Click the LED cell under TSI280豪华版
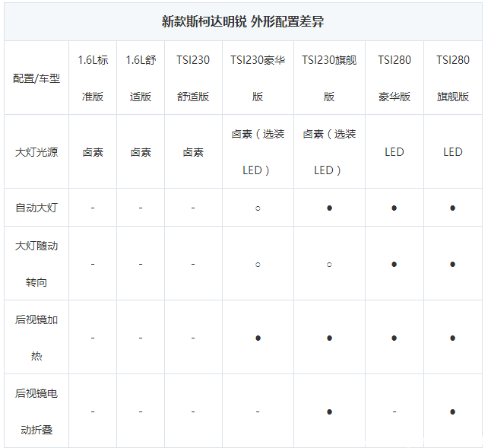 [394, 151]
